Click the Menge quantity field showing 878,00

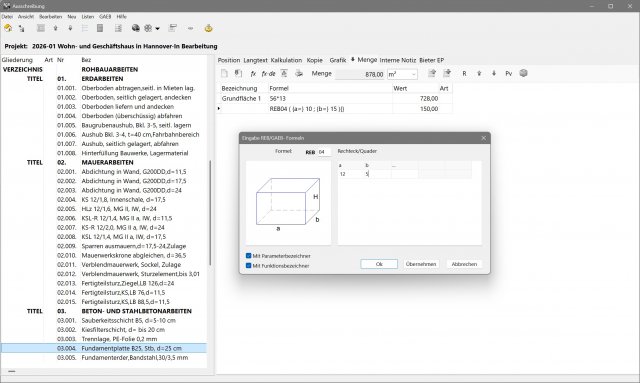point(360,74)
